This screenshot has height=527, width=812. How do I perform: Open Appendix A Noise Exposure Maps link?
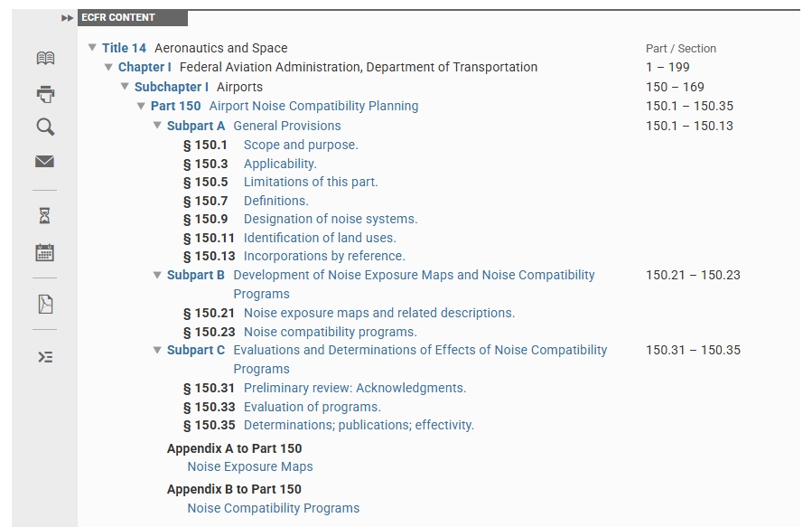pyautogui.click(x=250, y=467)
